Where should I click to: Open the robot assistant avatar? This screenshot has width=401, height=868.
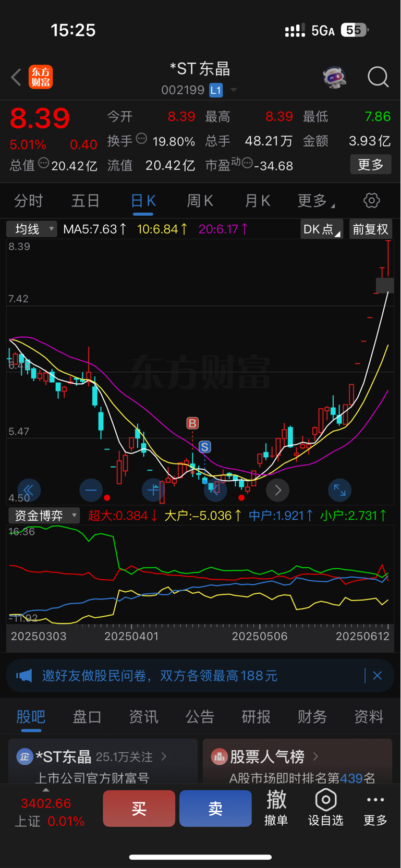click(334, 77)
